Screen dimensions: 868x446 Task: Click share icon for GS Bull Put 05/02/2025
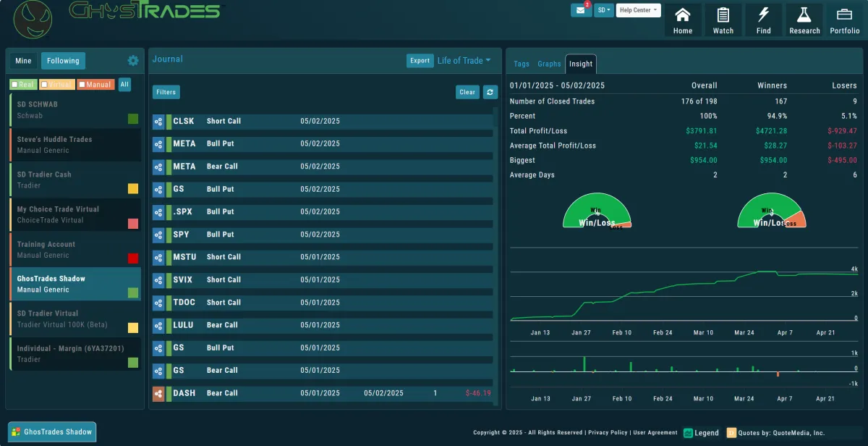pyautogui.click(x=158, y=190)
